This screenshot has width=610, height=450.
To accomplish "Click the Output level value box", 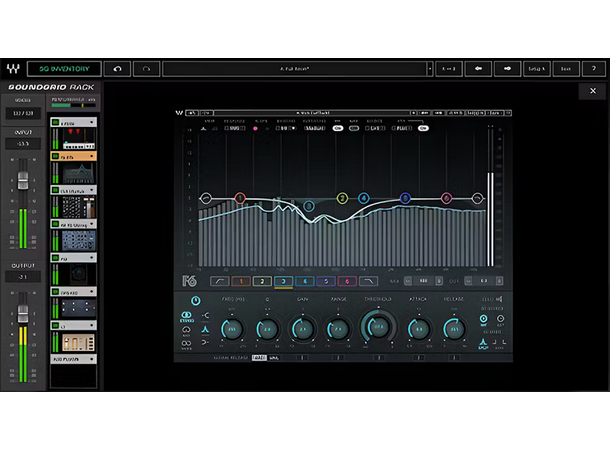I will pos(23,277).
